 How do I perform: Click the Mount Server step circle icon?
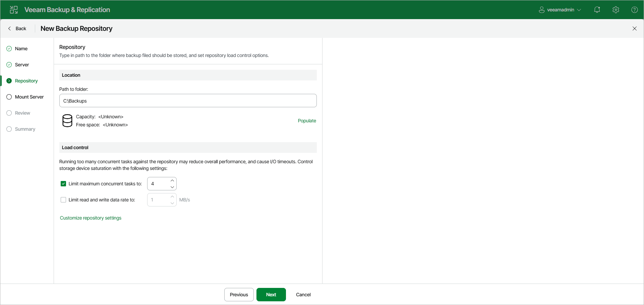(x=9, y=97)
